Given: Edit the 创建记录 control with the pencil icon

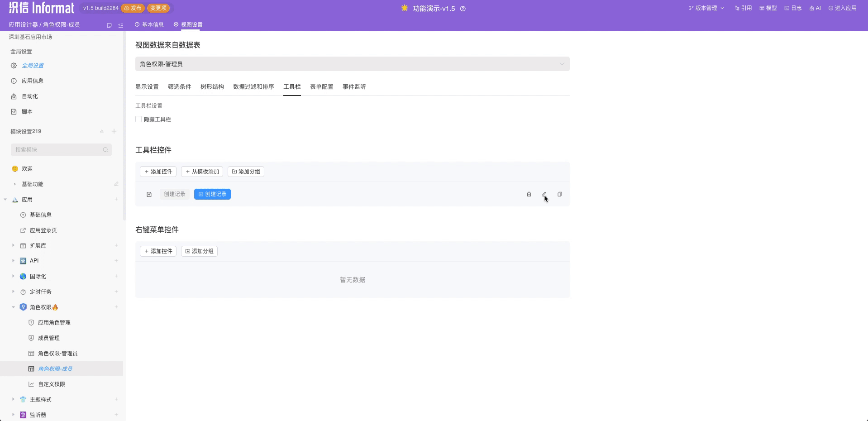Looking at the screenshot, I should click(544, 194).
